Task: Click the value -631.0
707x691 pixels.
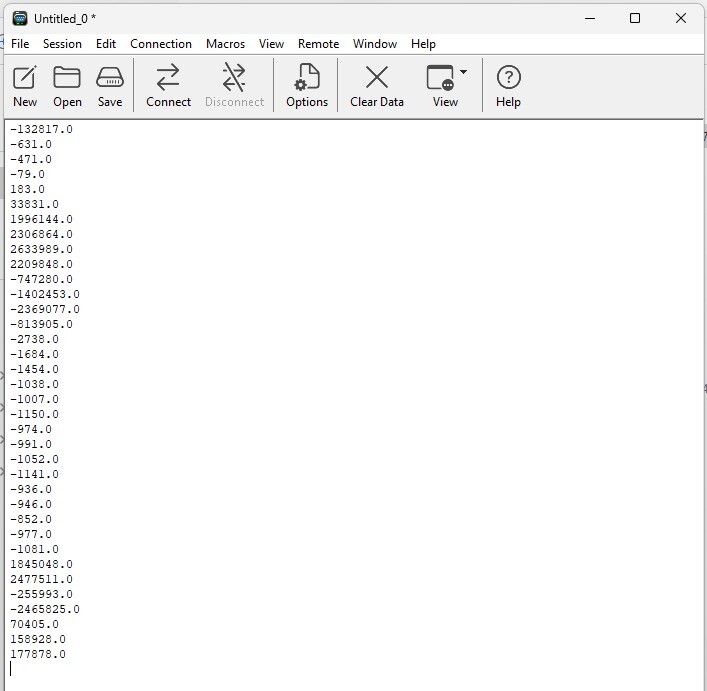Action: [x=31, y=144]
